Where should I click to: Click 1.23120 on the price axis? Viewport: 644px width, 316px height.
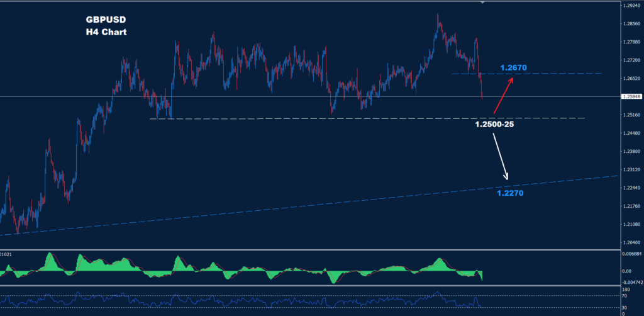pos(633,169)
